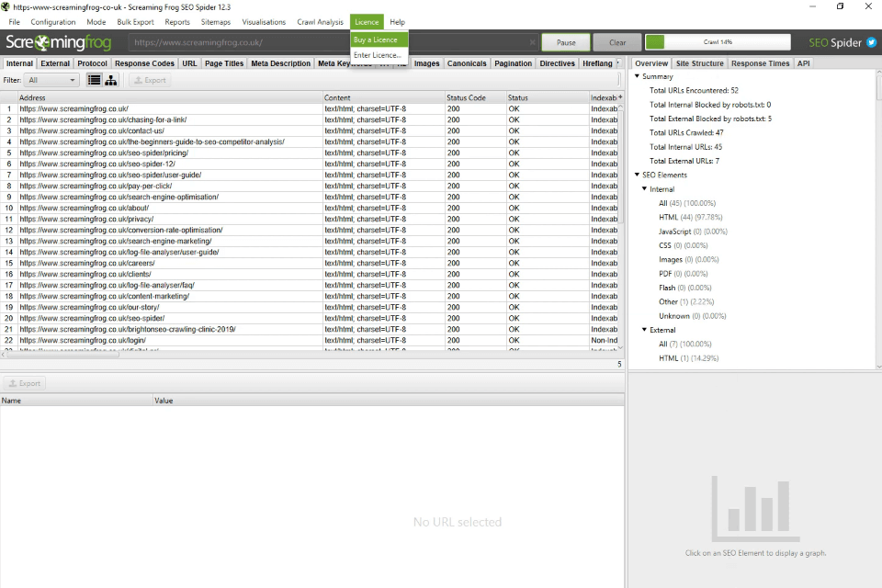This screenshot has height=588, width=882.
Task: Collapse the Summary section
Action: pyautogui.click(x=637, y=76)
